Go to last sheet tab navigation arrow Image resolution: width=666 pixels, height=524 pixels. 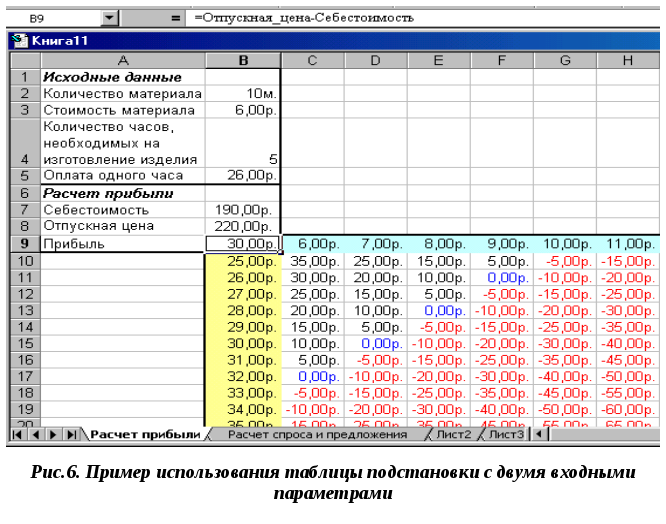[x=71, y=434]
